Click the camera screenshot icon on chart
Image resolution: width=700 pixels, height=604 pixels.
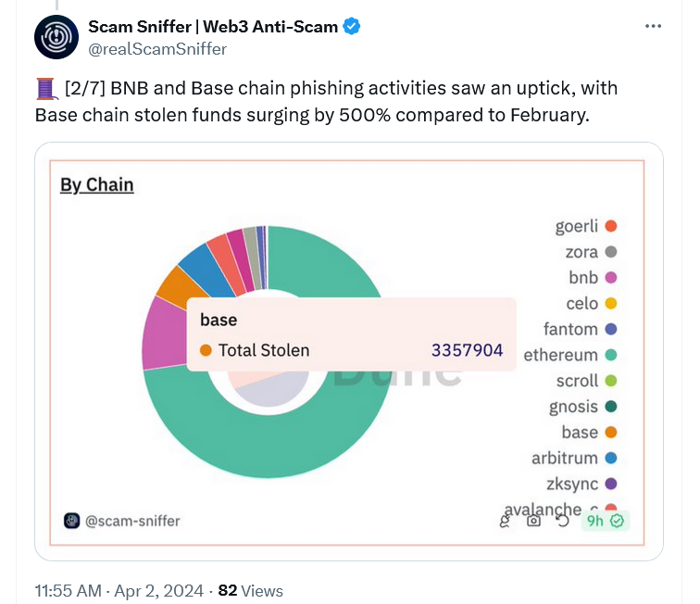[533, 521]
